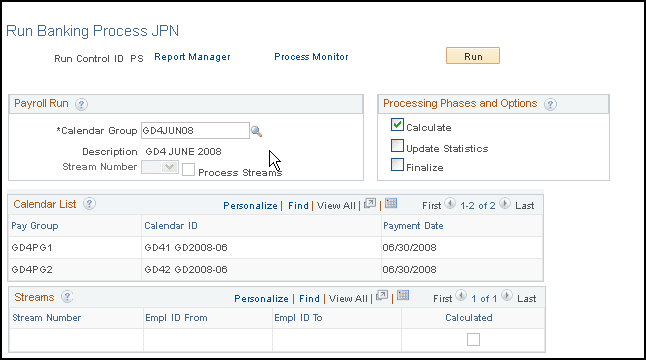This screenshot has height=360, width=646.
Task: Sort by Calculated column header
Action: [x=469, y=318]
